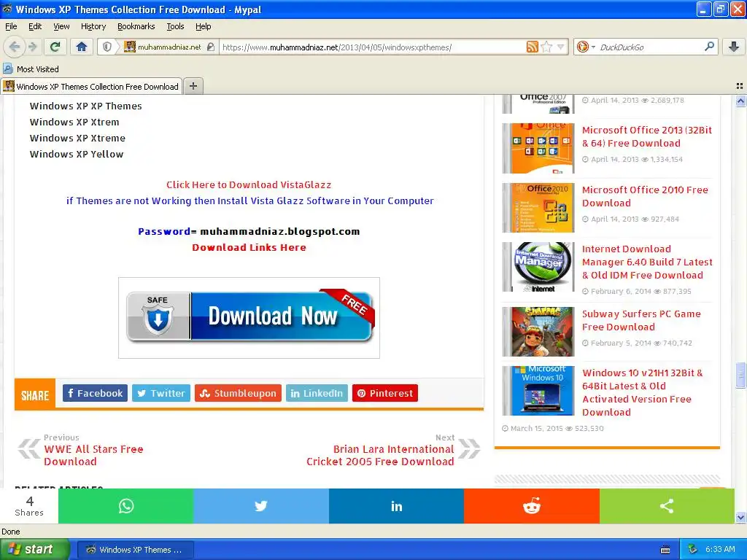Viewport: 747px width, 560px height.
Task: Open Subway Surfers PC Game Free Download
Action: pos(641,321)
